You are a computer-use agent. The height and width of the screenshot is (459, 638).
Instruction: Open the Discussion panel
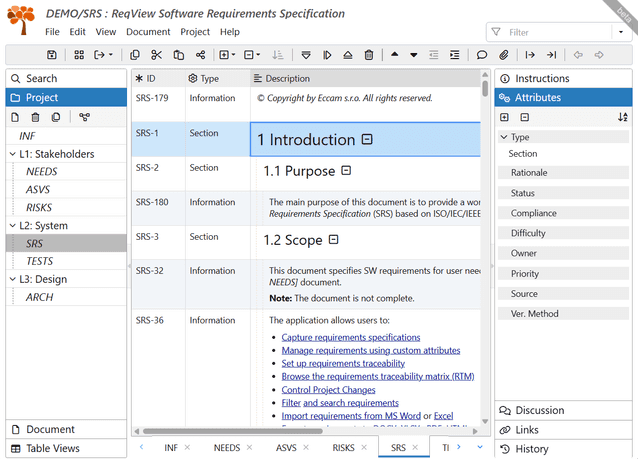pyautogui.click(x=564, y=410)
